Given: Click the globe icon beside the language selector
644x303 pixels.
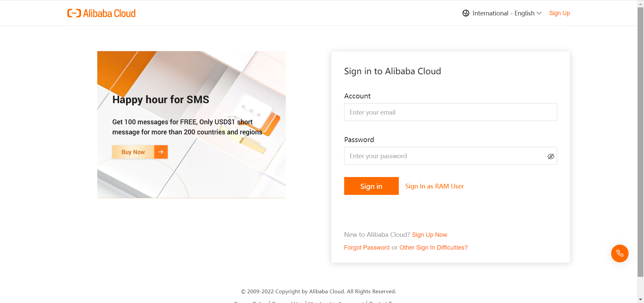Looking at the screenshot, I should click(466, 13).
